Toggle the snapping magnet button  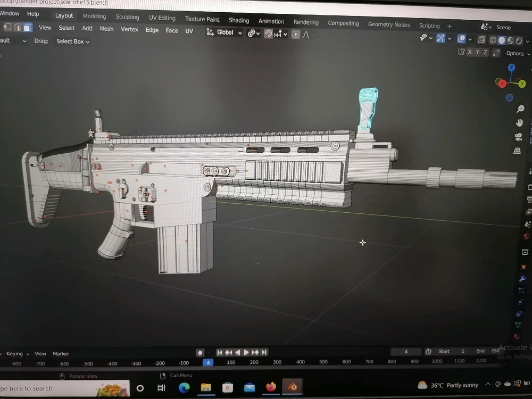tap(269, 34)
